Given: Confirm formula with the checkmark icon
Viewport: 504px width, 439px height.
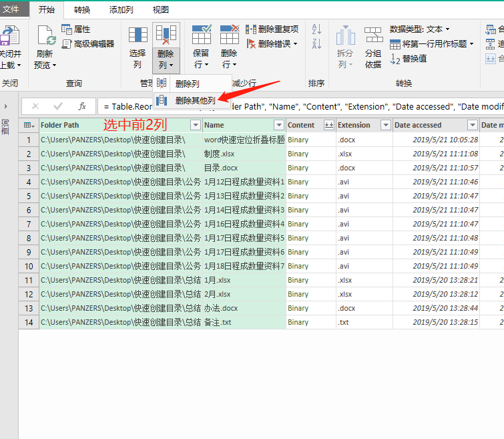Looking at the screenshot, I should pyautogui.click(x=58, y=106).
